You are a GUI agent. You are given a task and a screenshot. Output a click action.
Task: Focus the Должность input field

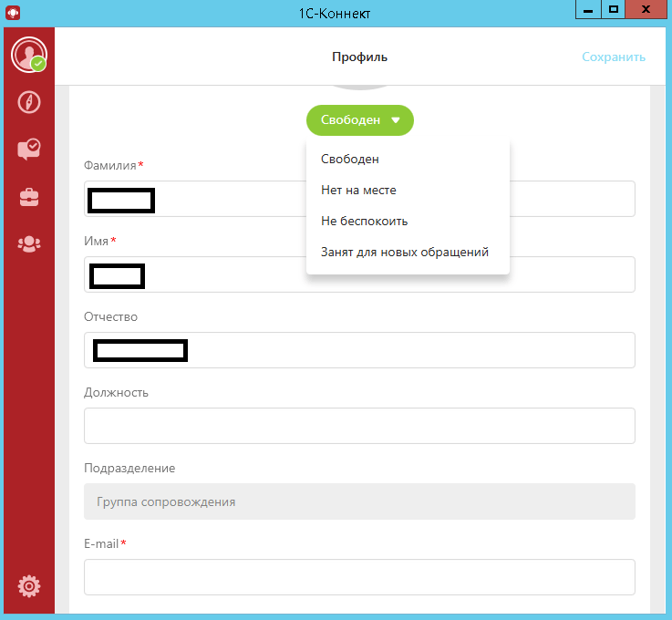point(359,426)
